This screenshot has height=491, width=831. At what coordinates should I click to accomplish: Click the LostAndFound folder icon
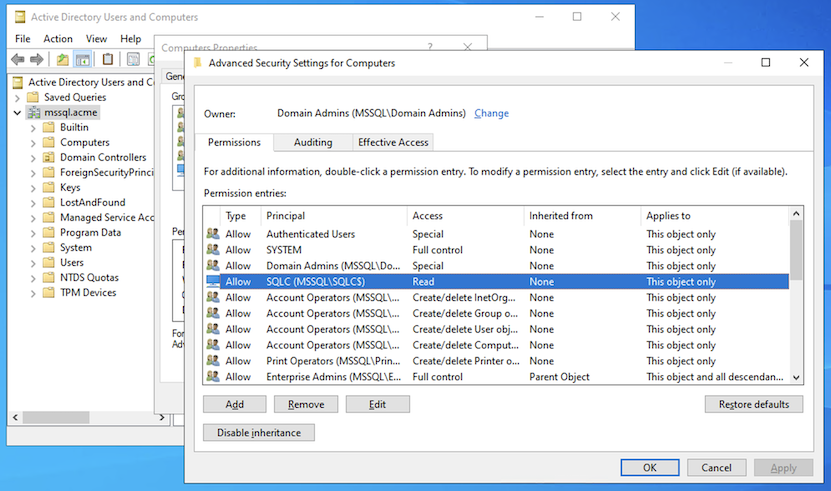tap(49, 203)
